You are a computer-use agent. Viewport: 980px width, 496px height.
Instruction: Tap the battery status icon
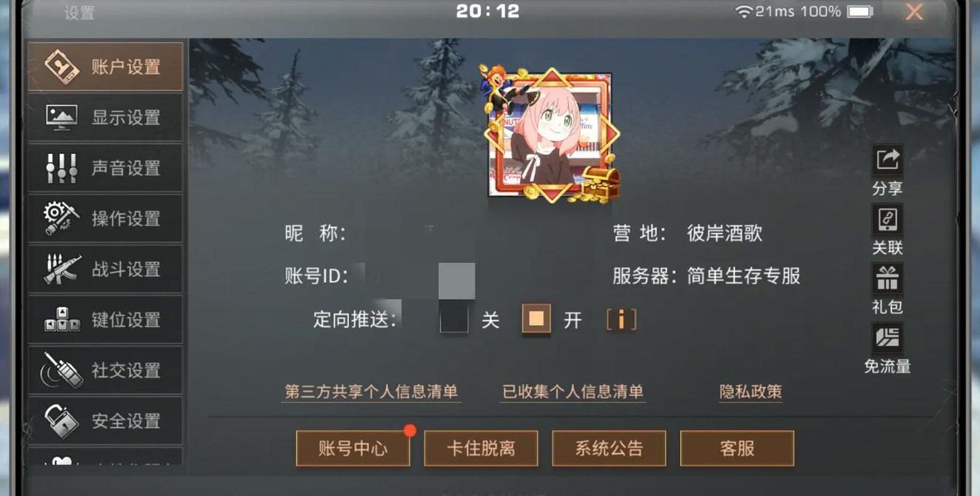860,11
